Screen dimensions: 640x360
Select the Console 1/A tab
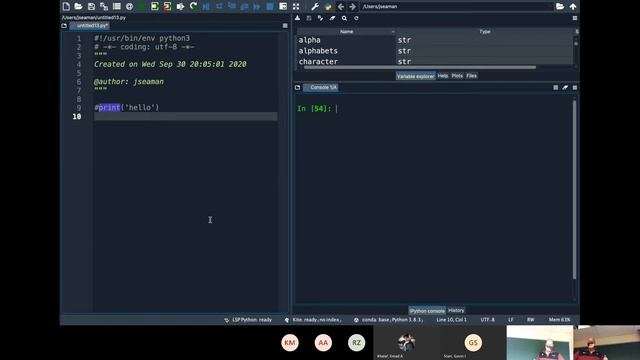pyautogui.click(x=321, y=87)
